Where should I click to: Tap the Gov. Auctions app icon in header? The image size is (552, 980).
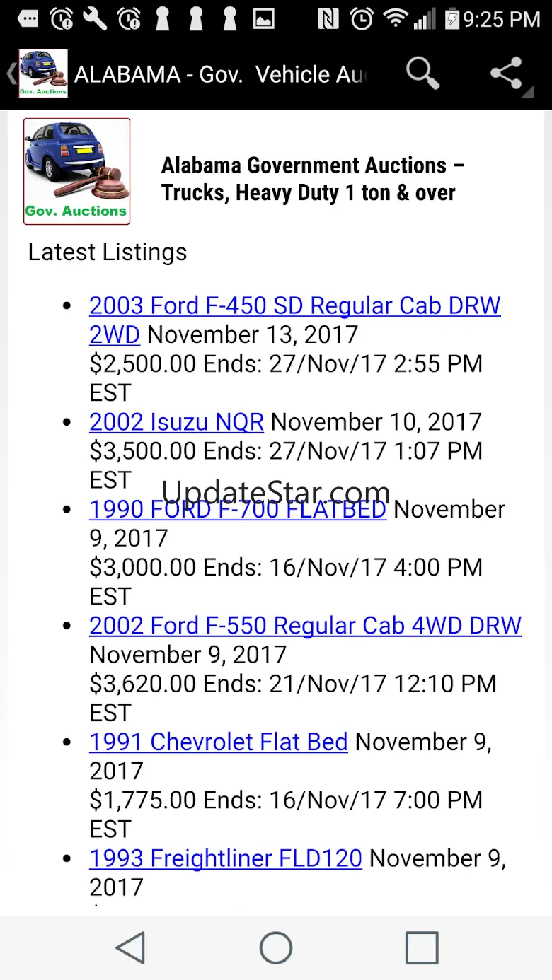coord(43,74)
